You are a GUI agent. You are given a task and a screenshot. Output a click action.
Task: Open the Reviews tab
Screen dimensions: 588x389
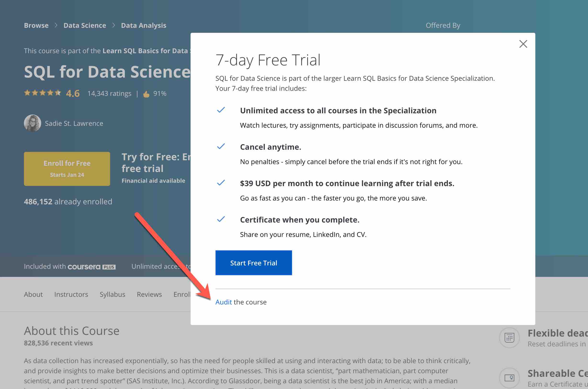(x=149, y=294)
